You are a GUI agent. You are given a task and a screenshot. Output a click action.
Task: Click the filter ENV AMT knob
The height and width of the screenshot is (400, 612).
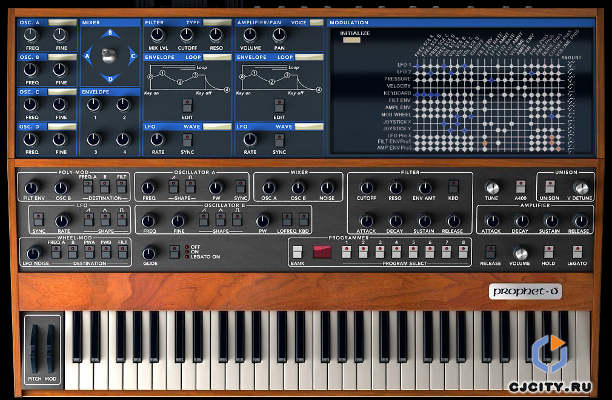point(425,188)
